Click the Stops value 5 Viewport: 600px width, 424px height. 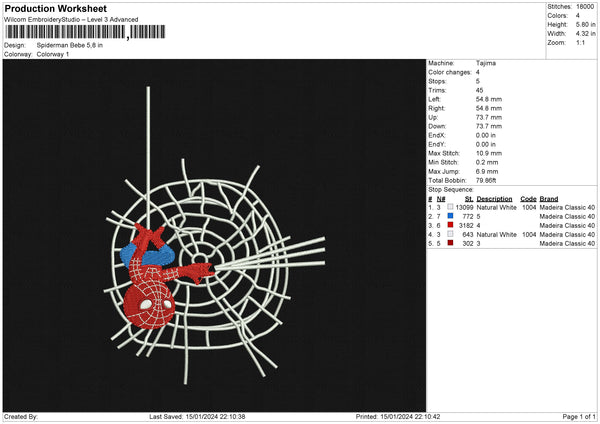click(x=478, y=81)
